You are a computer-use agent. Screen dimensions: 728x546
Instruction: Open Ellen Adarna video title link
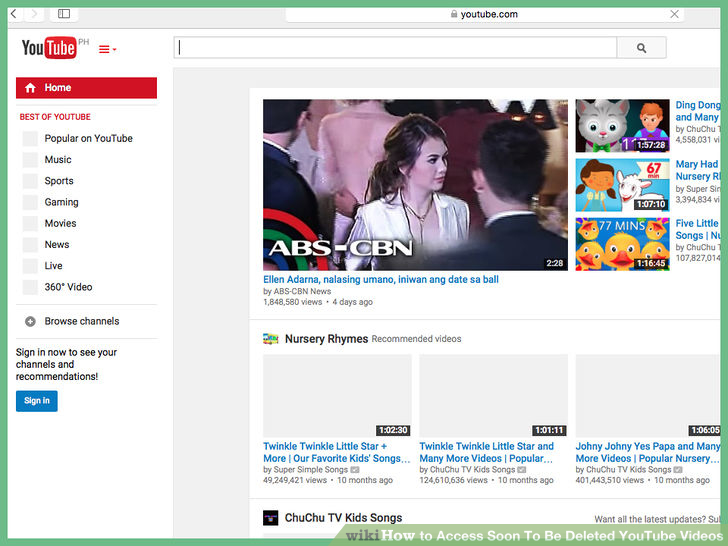click(x=381, y=280)
